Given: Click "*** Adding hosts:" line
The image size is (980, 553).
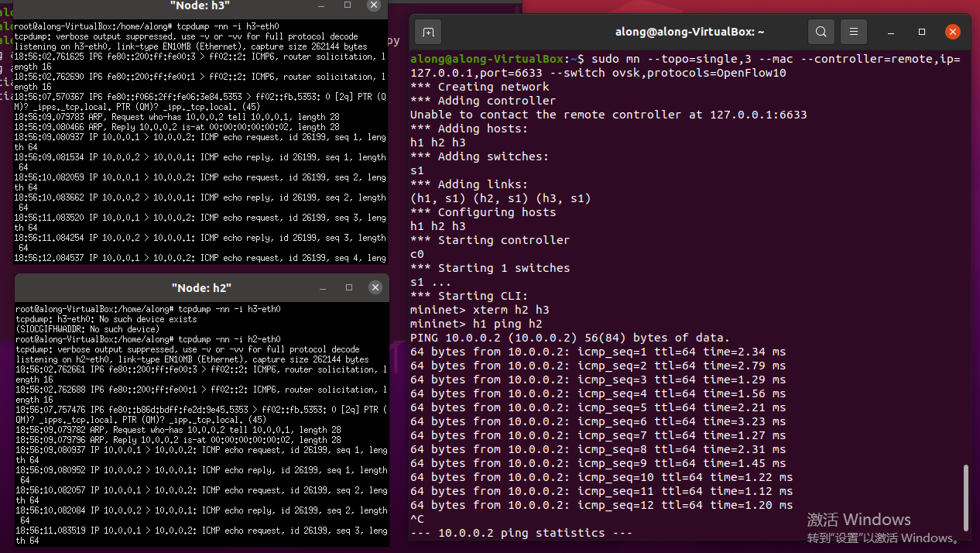Looking at the screenshot, I should (x=469, y=129).
